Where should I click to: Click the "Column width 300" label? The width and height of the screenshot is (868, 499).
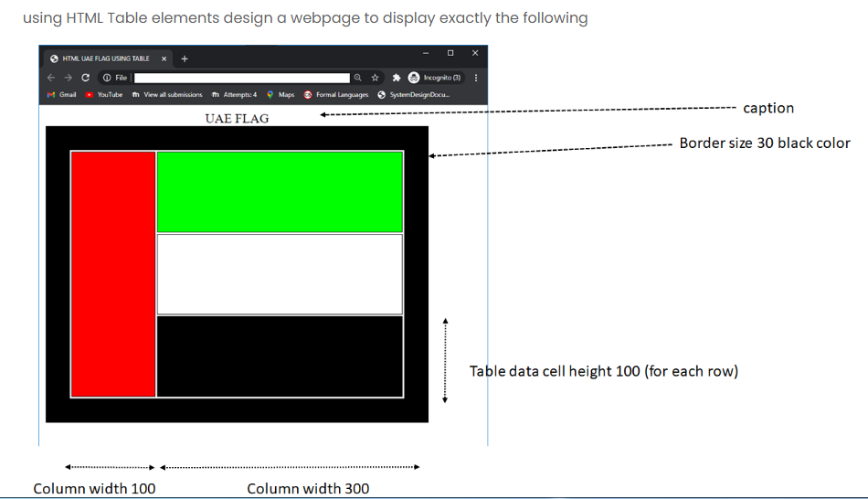click(x=308, y=488)
